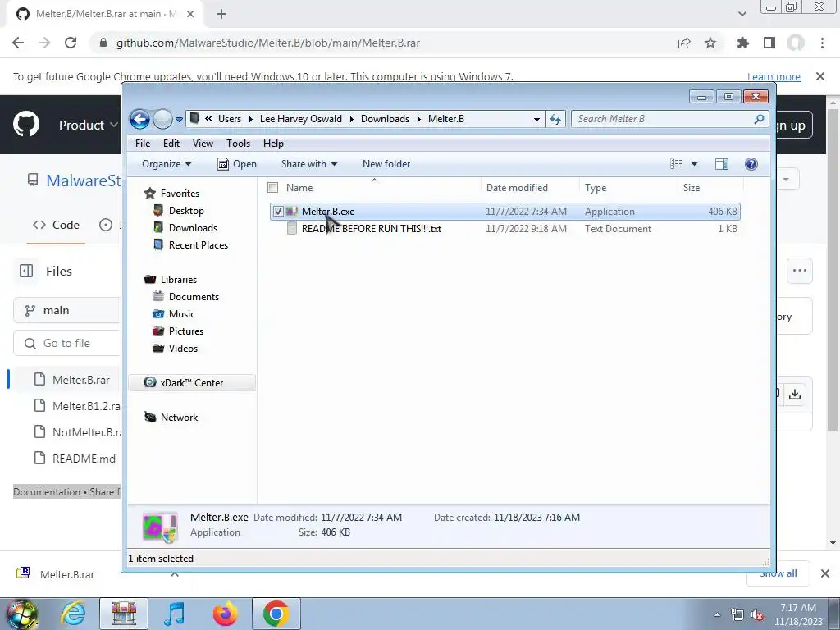Toggle Chrome side panel icon
Image resolution: width=840 pixels, height=630 pixels.
click(769, 43)
